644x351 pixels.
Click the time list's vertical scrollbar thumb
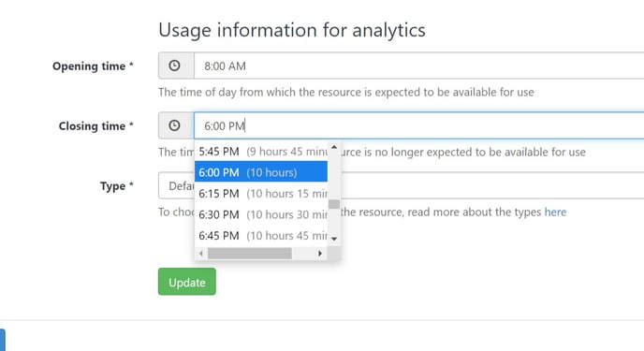click(334, 204)
